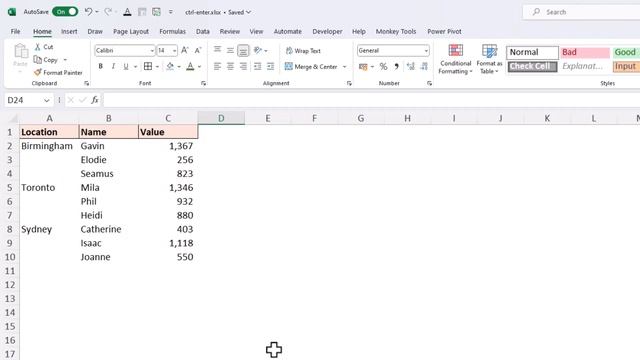Toggle Merge & Center
Screen dimensions: 640x360
[311, 67]
